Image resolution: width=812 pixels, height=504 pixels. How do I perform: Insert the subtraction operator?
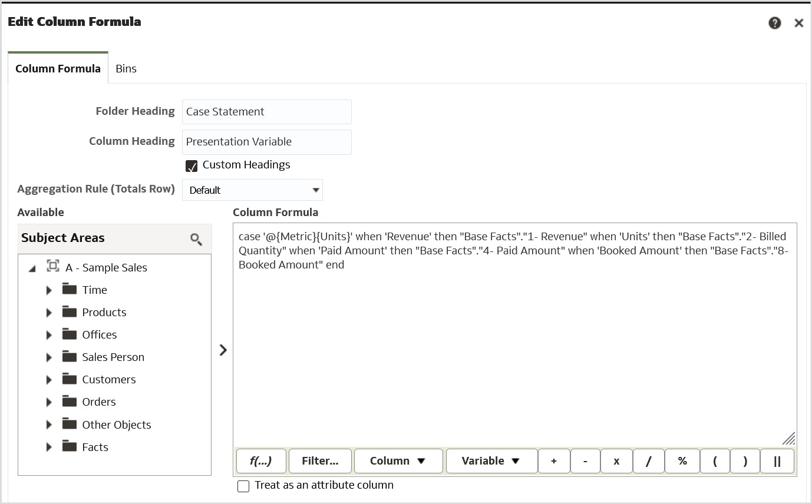click(x=585, y=461)
